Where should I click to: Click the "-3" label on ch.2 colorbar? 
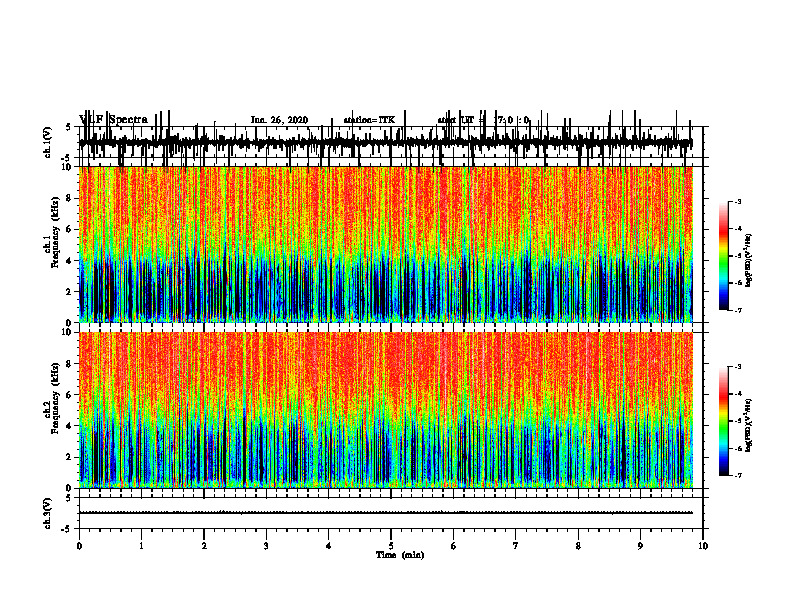click(738, 367)
